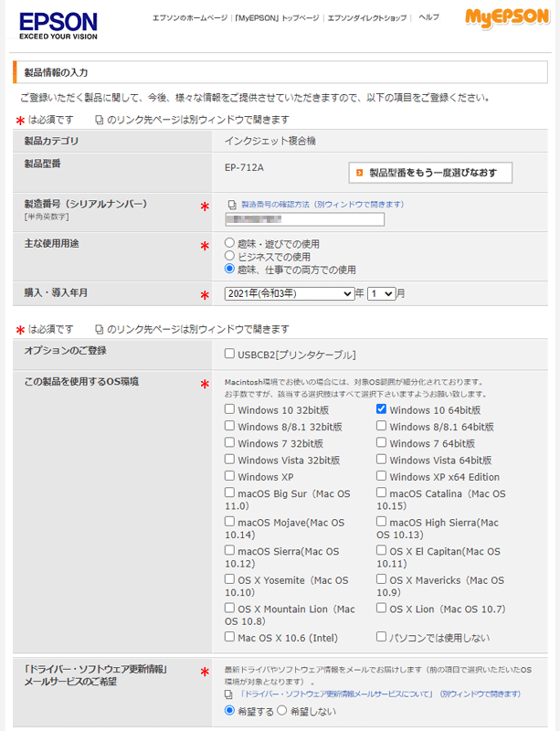
Task: Check macOS Mojave (Mac OS 10.14)
Action: pyautogui.click(x=229, y=522)
